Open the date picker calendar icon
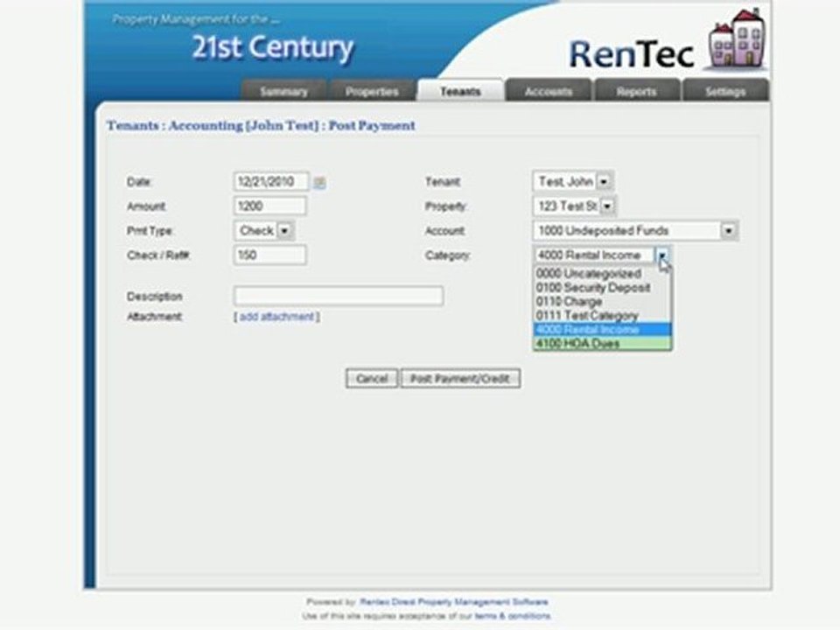 pyautogui.click(x=319, y=183)
